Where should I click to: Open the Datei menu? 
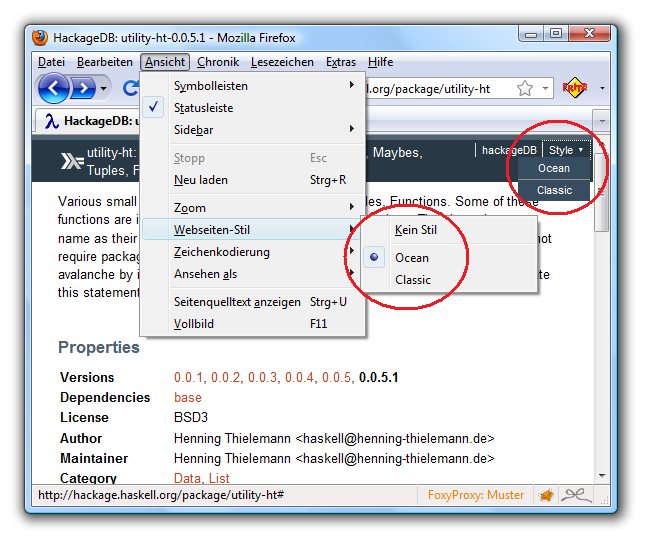click(51, 62)
